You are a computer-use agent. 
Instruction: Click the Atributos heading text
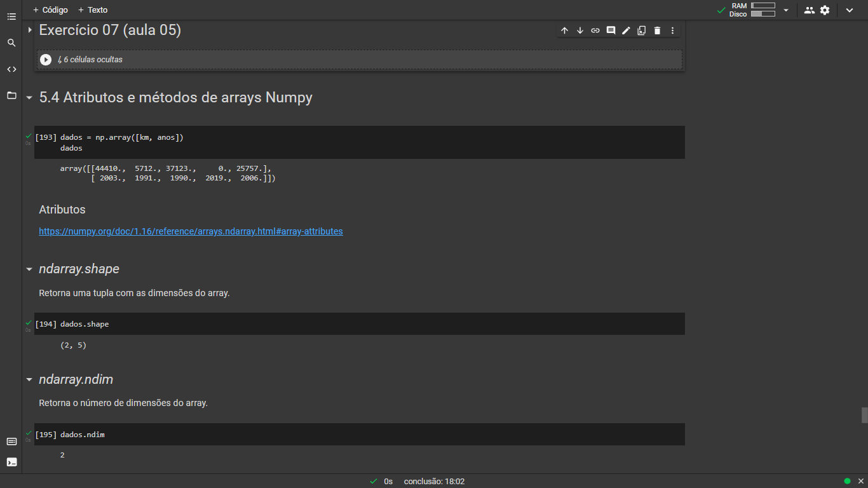click(62, 210)
